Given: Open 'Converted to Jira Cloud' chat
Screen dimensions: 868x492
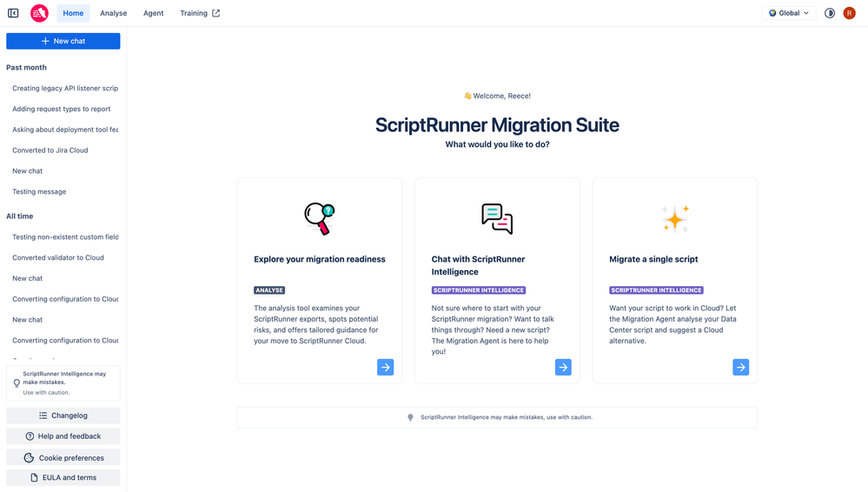Looking at the screenshot, I should click(50, 150).
